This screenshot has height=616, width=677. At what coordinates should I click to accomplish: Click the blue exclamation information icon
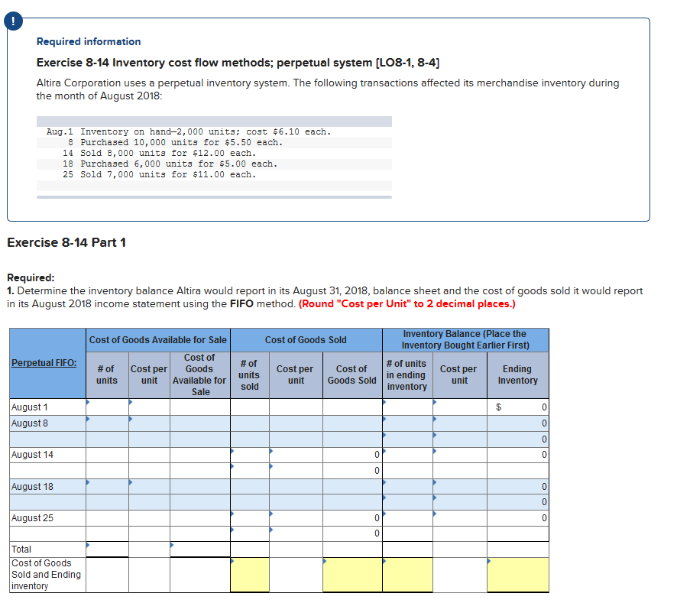pos(13,21)
